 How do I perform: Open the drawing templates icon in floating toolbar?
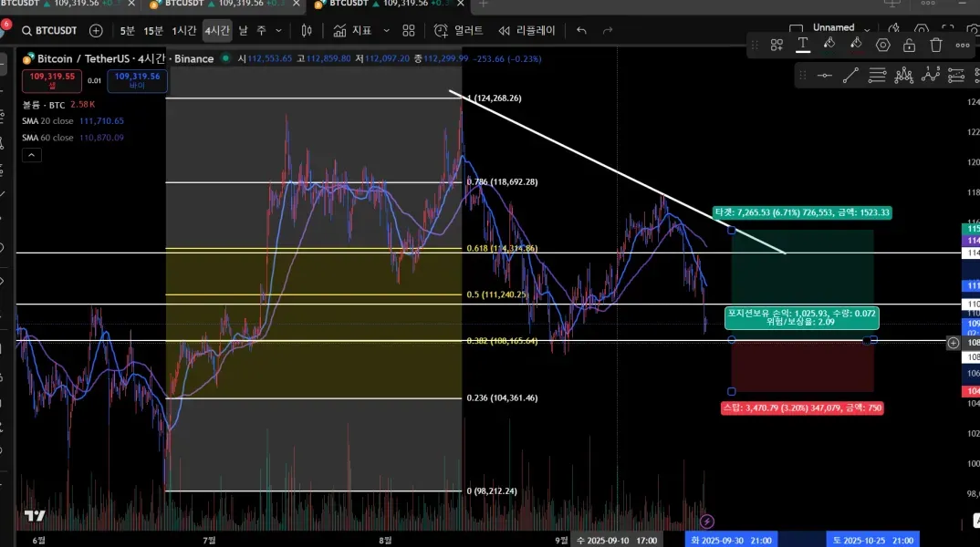pyautogui.click(x=777, y=45)
